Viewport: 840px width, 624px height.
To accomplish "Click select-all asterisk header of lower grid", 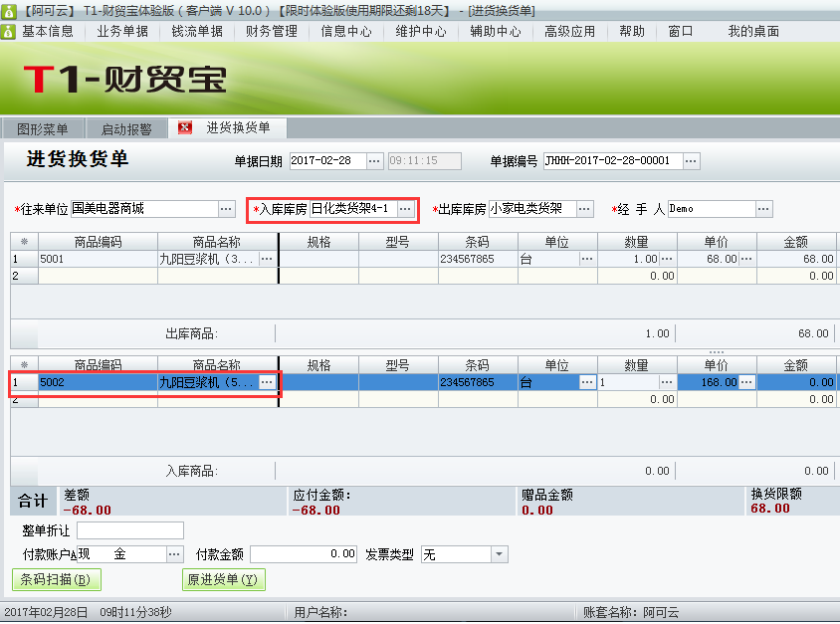I will tap(24, 365).
